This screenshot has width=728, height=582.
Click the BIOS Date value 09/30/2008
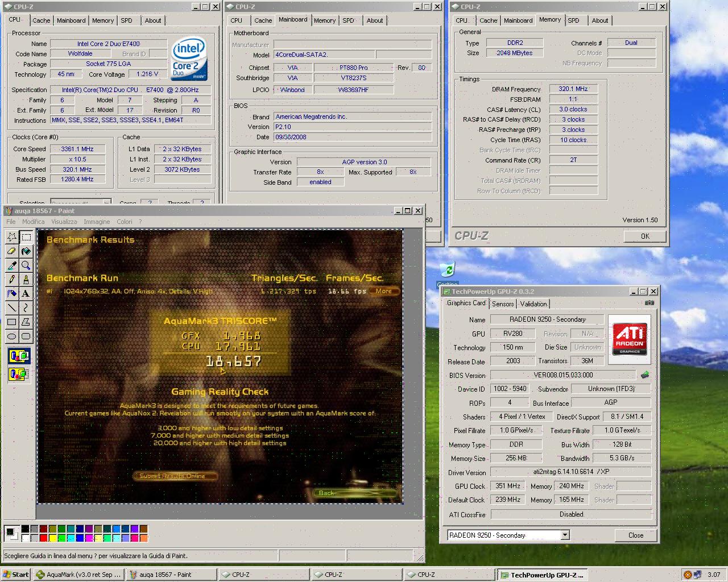tap(353, 137)
